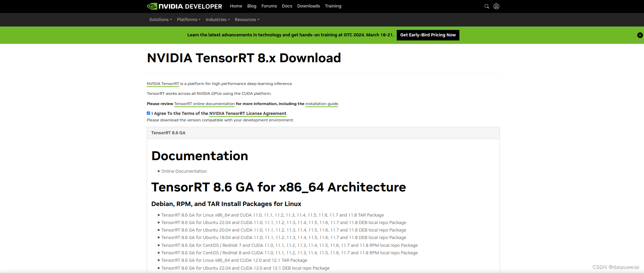Open NVIDIA TensorRT License Agreement link
The height and width of the screenshot is (273, 644).
pyautogui.click(x=248, y=114)
